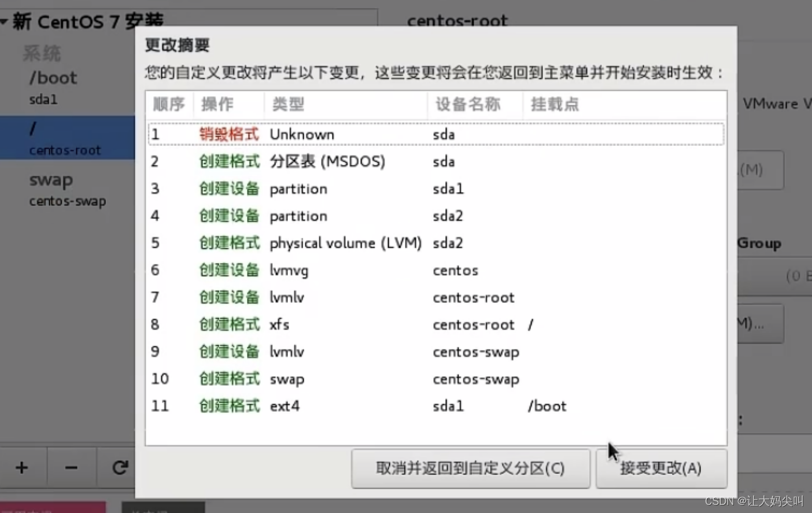Select row 4 partition sda2
This screenshot has height=513, width=812.
click(x=436, y=216)
